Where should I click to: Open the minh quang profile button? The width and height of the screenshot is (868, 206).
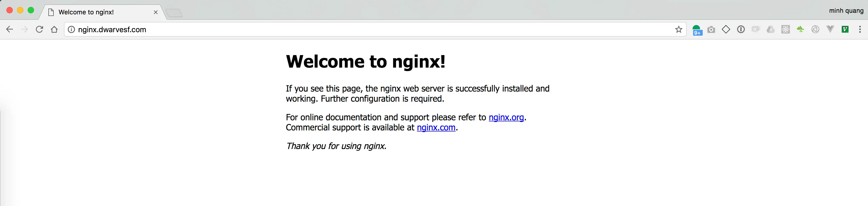pyautogui.click(x=846, y=10)
